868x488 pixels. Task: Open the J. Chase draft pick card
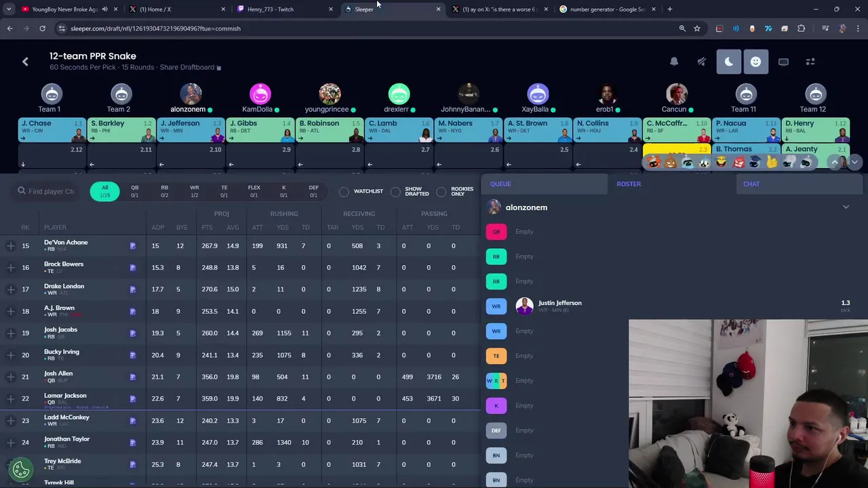(52, 130)
